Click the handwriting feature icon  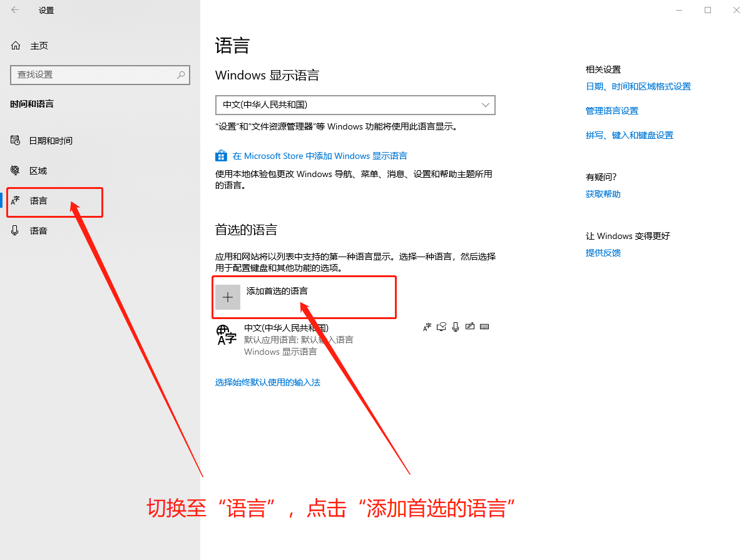pyautogui.click(x=469, y=327)
